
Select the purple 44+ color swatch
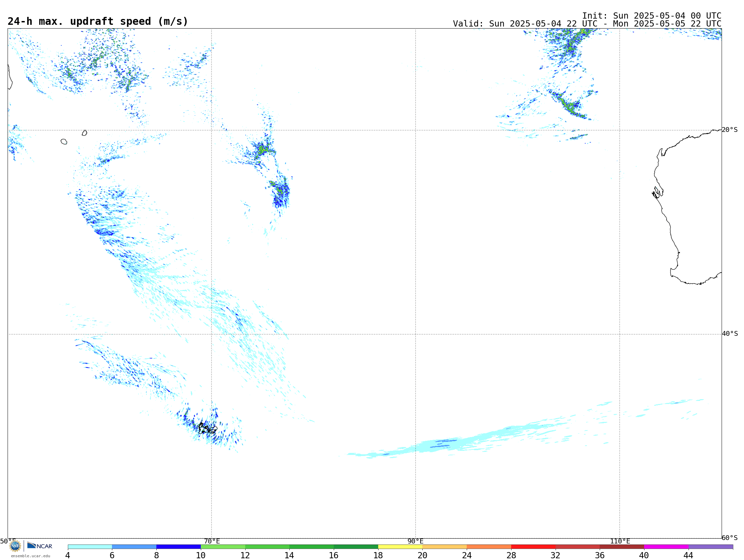711,547
